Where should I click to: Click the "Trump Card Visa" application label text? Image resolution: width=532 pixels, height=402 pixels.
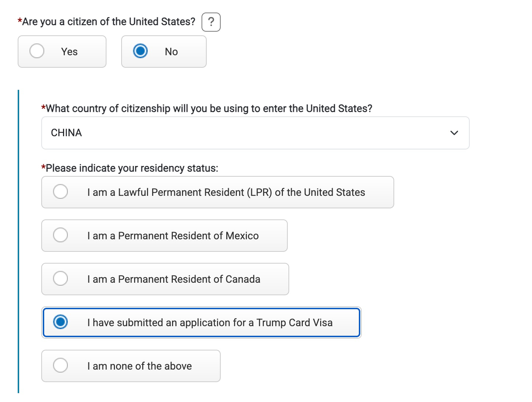click(210, 323)
